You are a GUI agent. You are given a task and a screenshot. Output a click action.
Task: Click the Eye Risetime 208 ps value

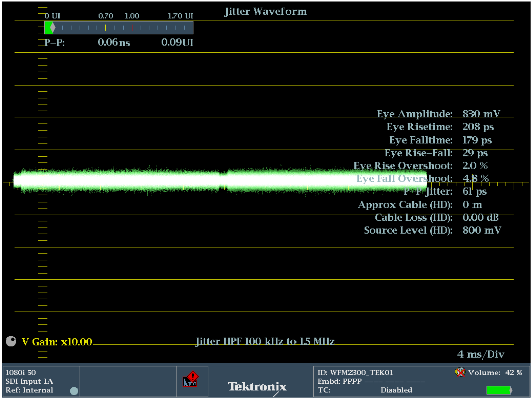(x=478, y=127)
